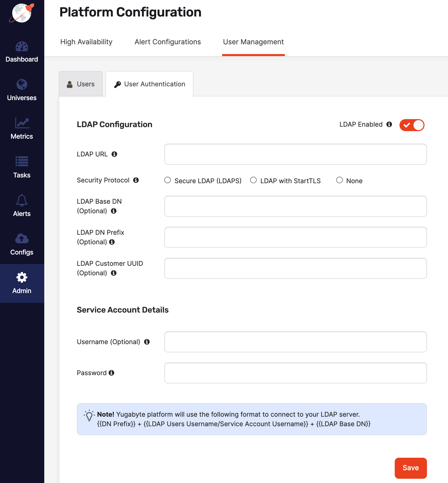Open the Users sub-tab

tap(81, 84)
